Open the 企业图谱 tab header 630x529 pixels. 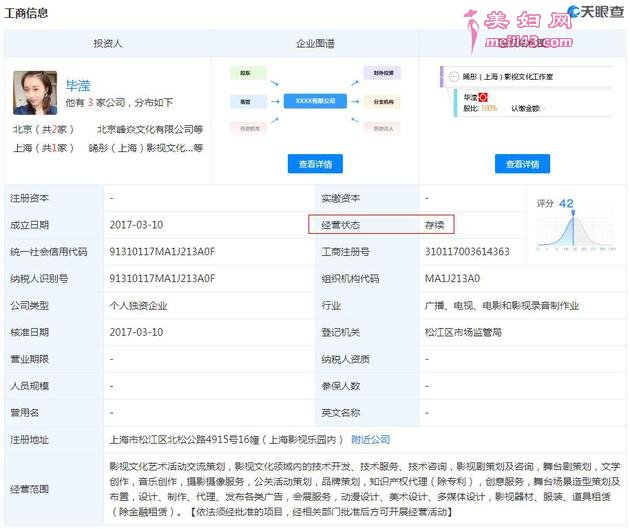pyautogui.click(x=315, y=43)
